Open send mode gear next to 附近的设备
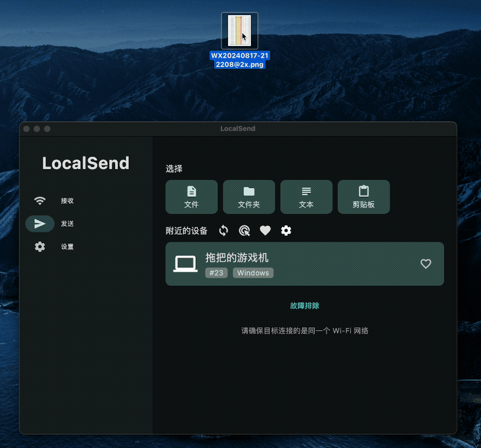 coord(286,231)
